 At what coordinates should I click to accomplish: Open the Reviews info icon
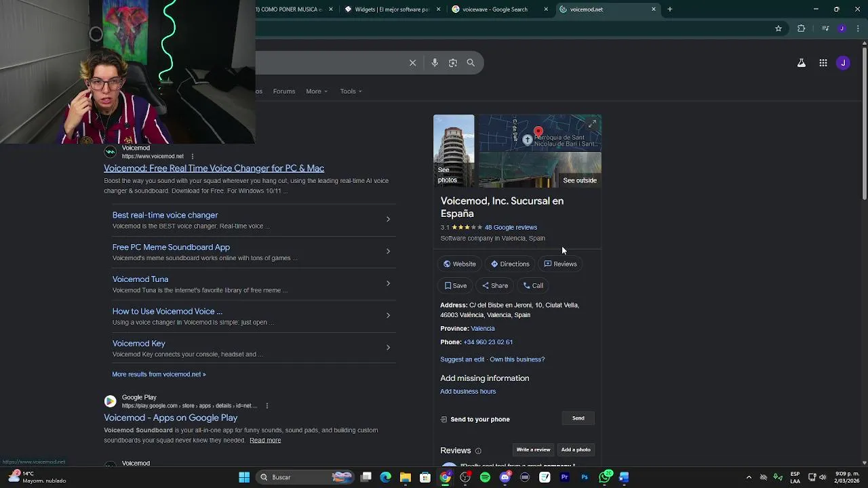tap(478, 451)
